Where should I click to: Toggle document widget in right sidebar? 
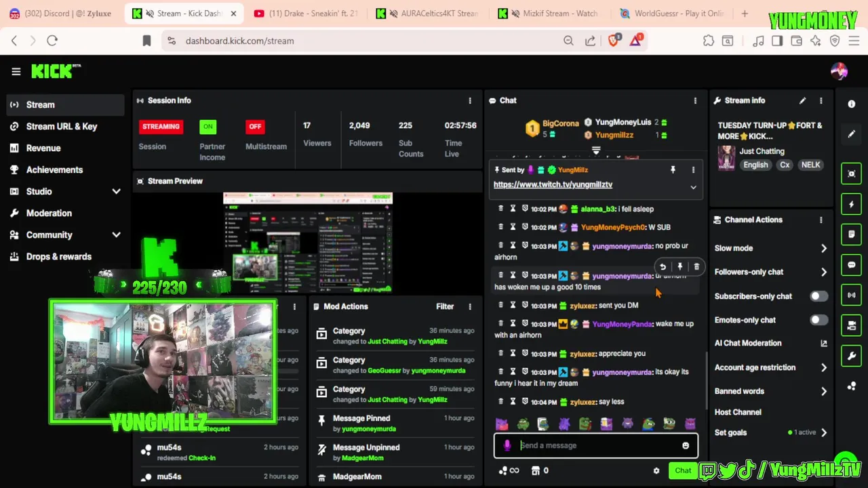tap(852, 235)
